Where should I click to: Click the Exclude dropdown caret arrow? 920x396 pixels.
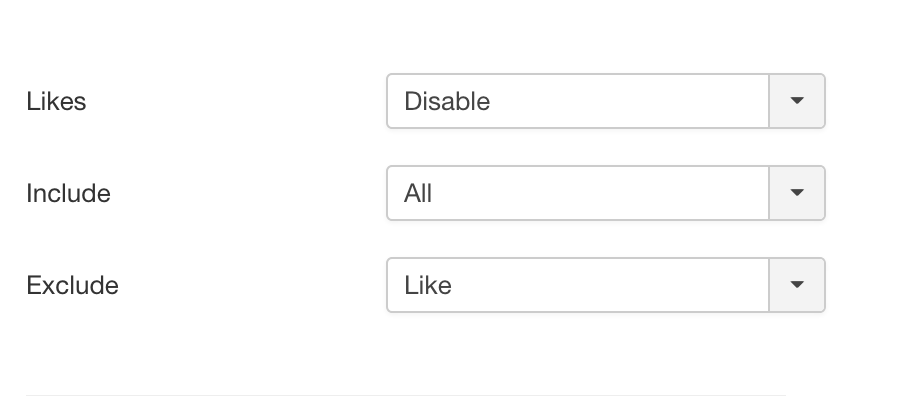796,285
